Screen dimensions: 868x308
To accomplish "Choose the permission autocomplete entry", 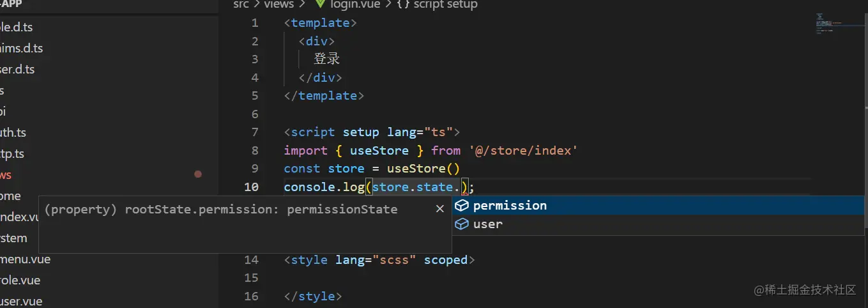I will [x=510, y=206].
